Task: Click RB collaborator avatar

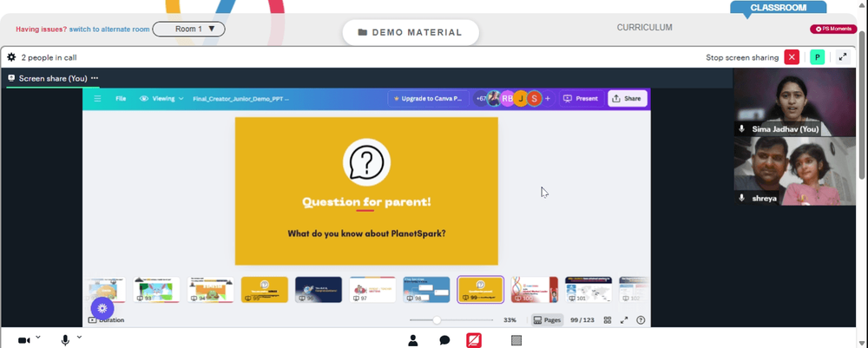Action: (x=508, y=98)
